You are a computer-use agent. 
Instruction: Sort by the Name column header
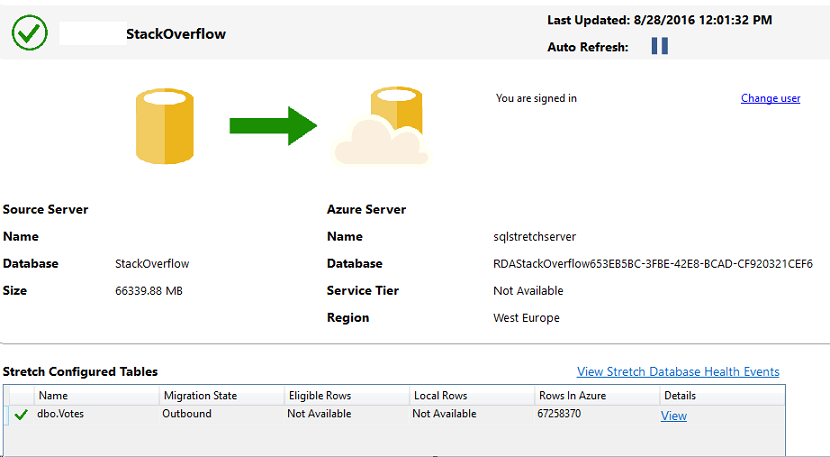(x=53, y=396)
